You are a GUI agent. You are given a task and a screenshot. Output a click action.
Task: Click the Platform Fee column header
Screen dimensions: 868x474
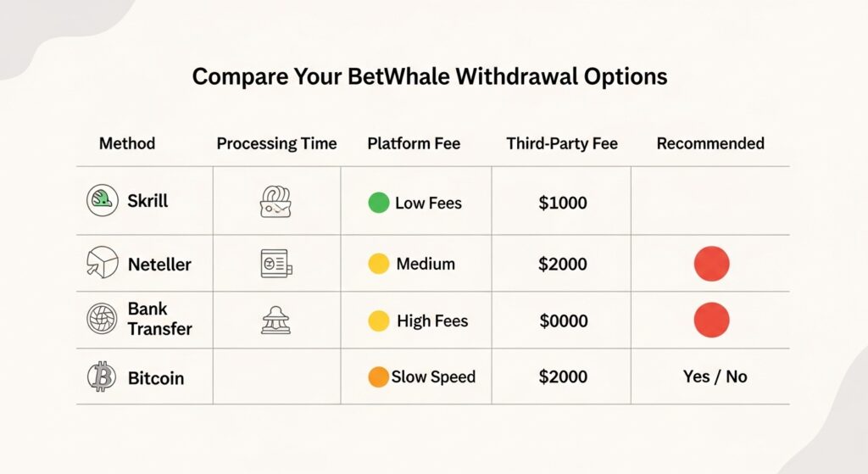tap(414, 143)
